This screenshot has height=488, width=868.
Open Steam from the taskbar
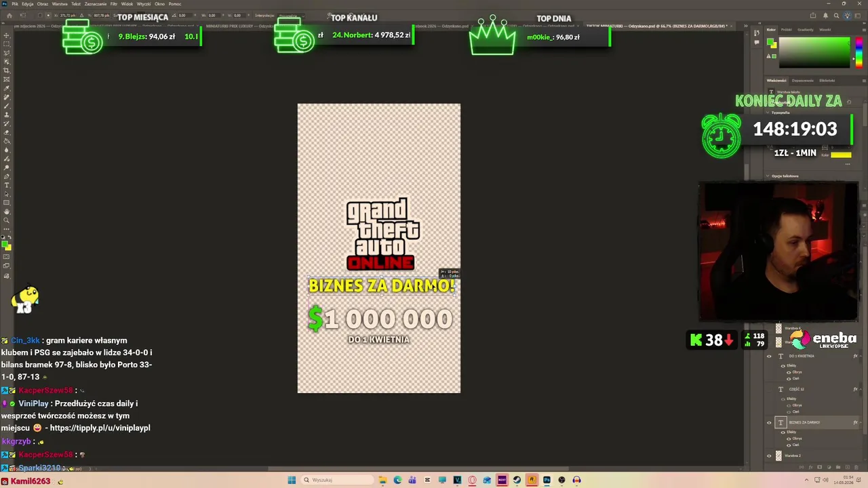517,480
